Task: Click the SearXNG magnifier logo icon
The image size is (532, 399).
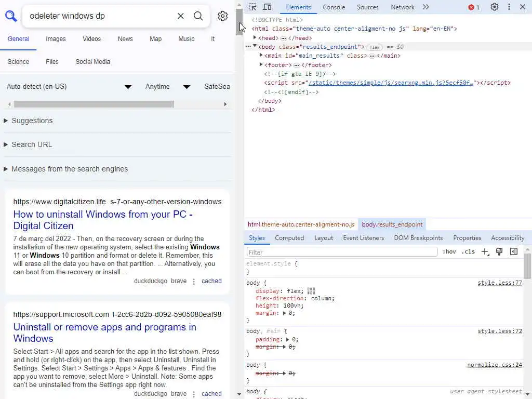Action: click(x=11, y=16)
